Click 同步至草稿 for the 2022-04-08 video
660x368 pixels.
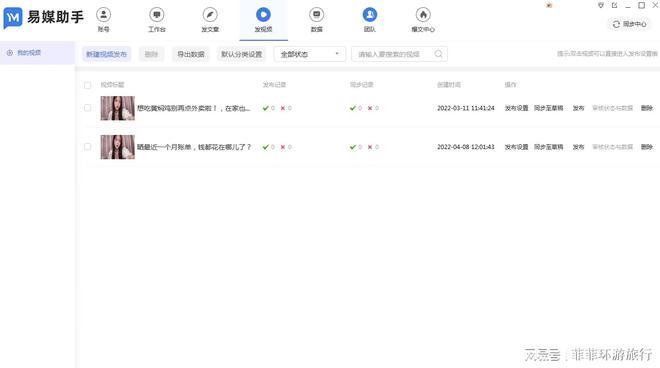tap(548, 147)
